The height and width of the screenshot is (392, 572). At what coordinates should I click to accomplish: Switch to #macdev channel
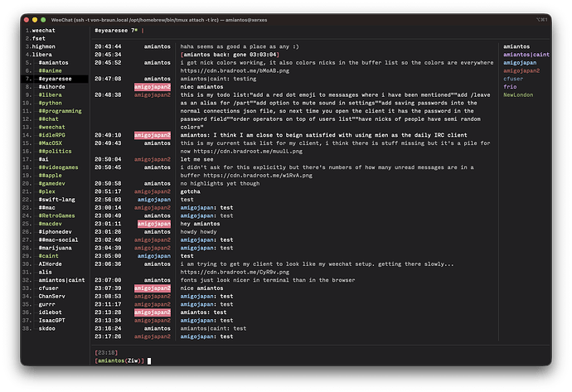pos(50,224)
